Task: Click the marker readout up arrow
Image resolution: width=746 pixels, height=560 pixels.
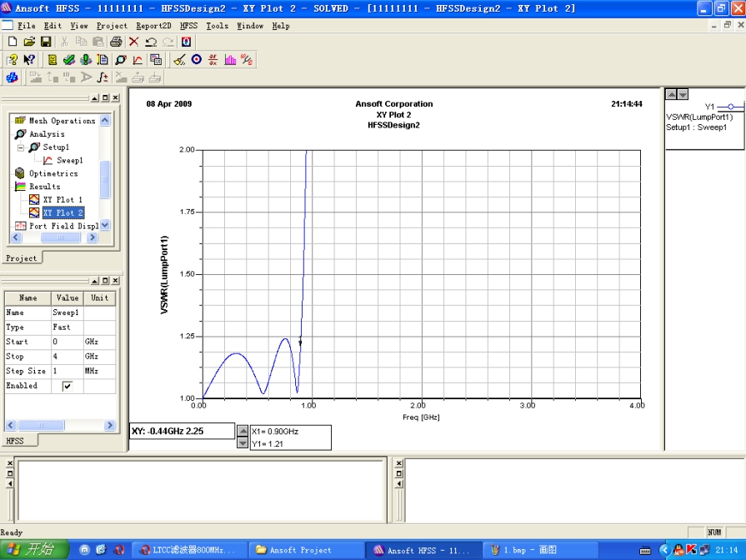Action: 243,431
